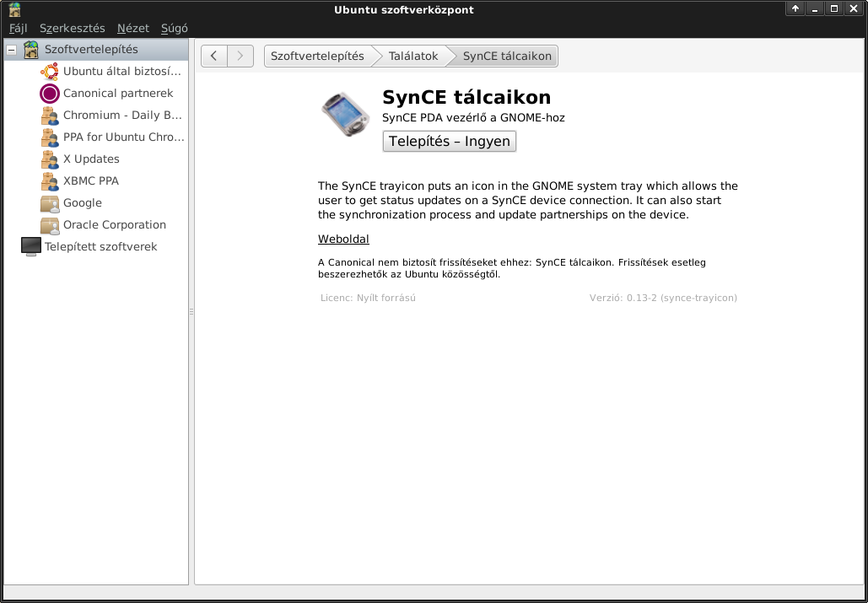This screenshot has height=603, width=868.
Task: Click the sidebar pane divider handle
Action: [x=191, y=312]
